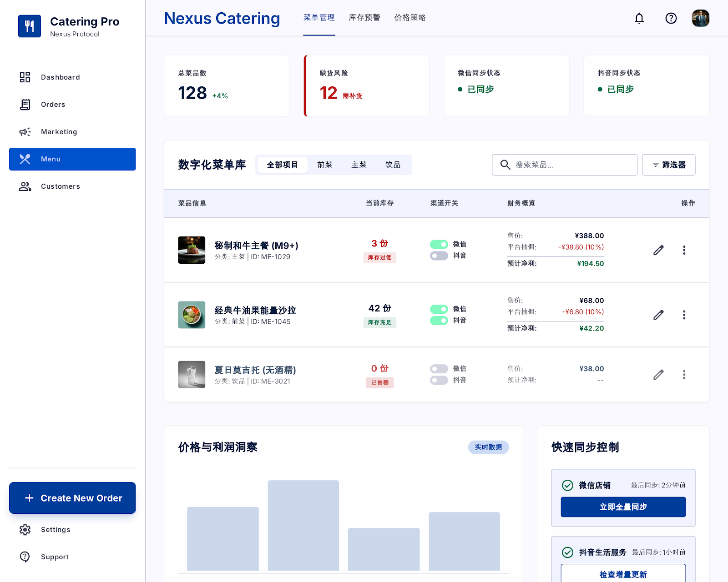Click the 夏日莫吉托 dish thumbnail

coord(192,374)
